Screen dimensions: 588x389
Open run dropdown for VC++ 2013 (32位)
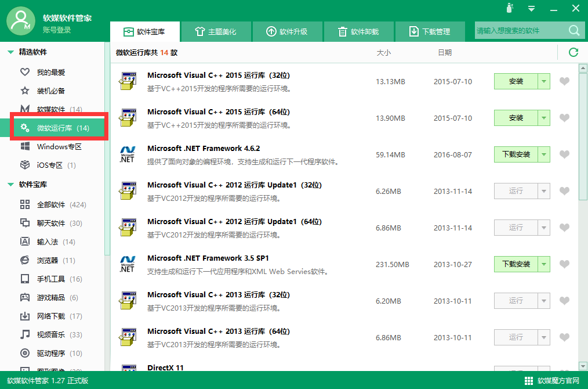[x=544, y=301]
